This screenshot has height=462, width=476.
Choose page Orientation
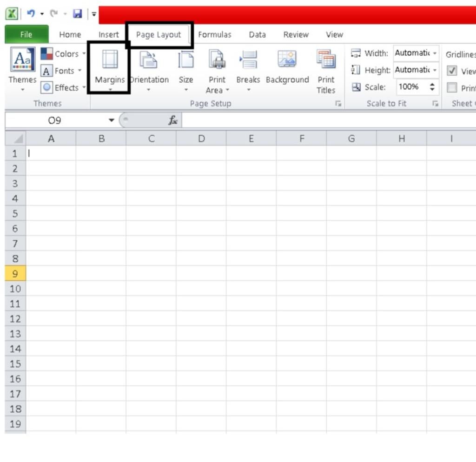tap(149, 71)
